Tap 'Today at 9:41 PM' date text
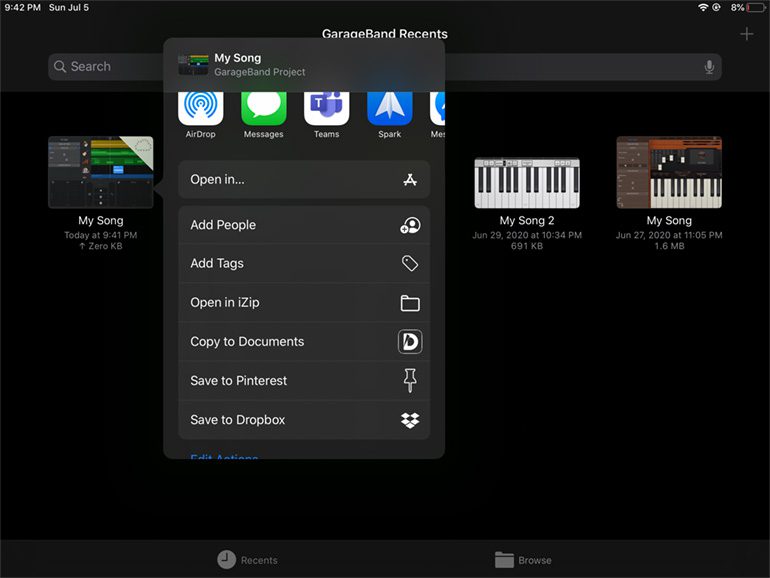The height and width of the screenshot is (578, 770). click(101, 235)
